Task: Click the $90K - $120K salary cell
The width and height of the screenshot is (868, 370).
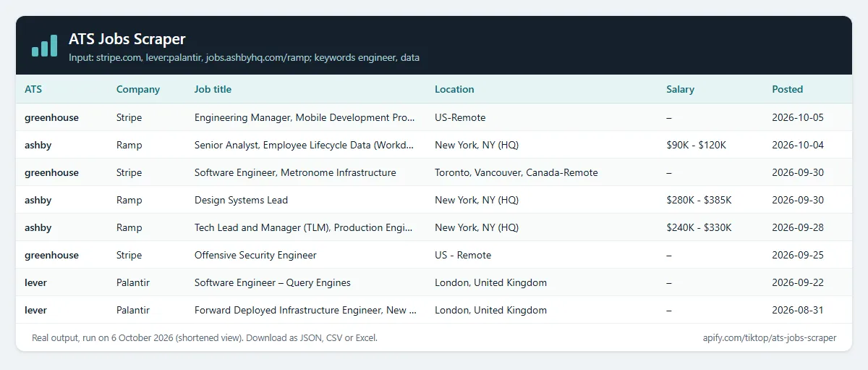Action: 696,144
